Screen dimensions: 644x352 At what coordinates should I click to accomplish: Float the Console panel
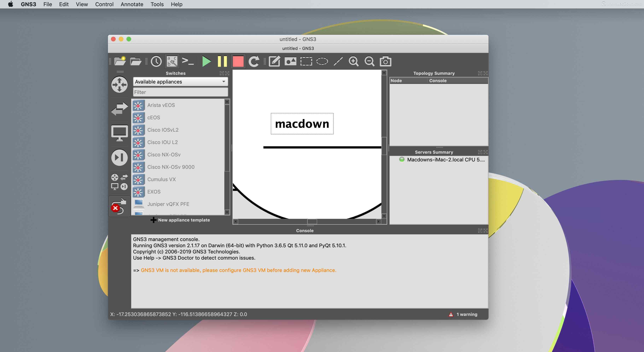tap(480, 231)
